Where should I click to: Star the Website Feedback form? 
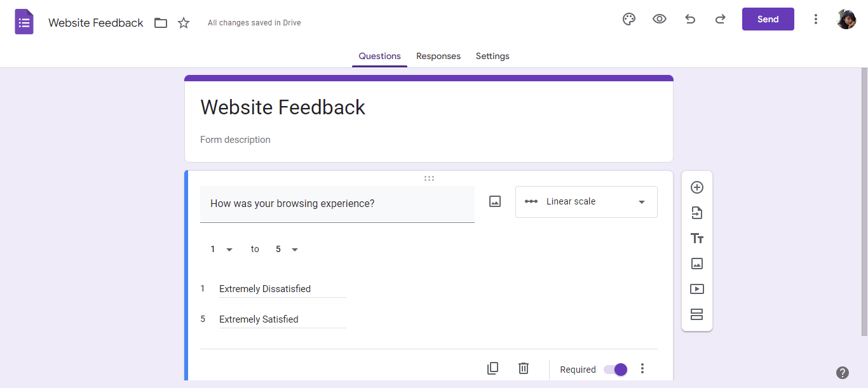tap(184, 22)
